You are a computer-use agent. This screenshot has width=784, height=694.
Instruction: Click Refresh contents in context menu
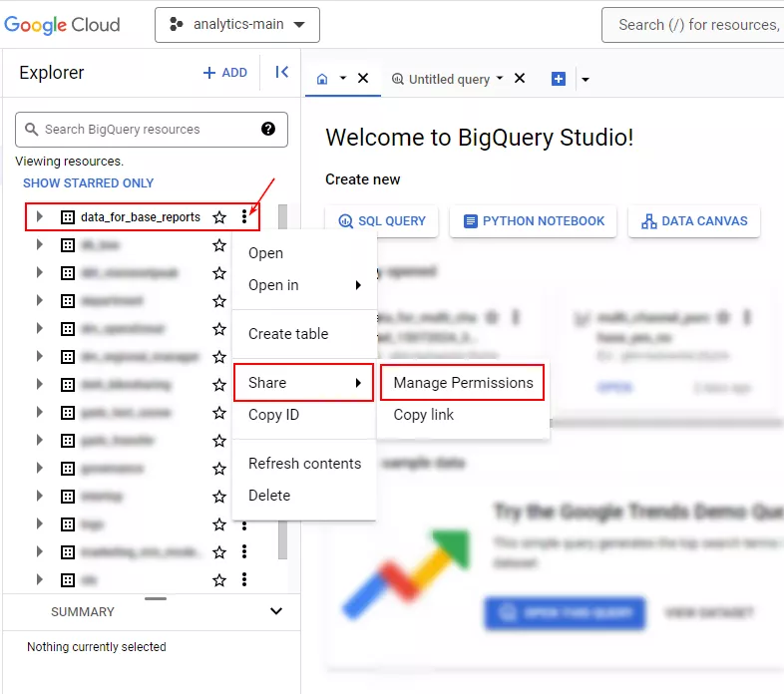pos(304,464)
